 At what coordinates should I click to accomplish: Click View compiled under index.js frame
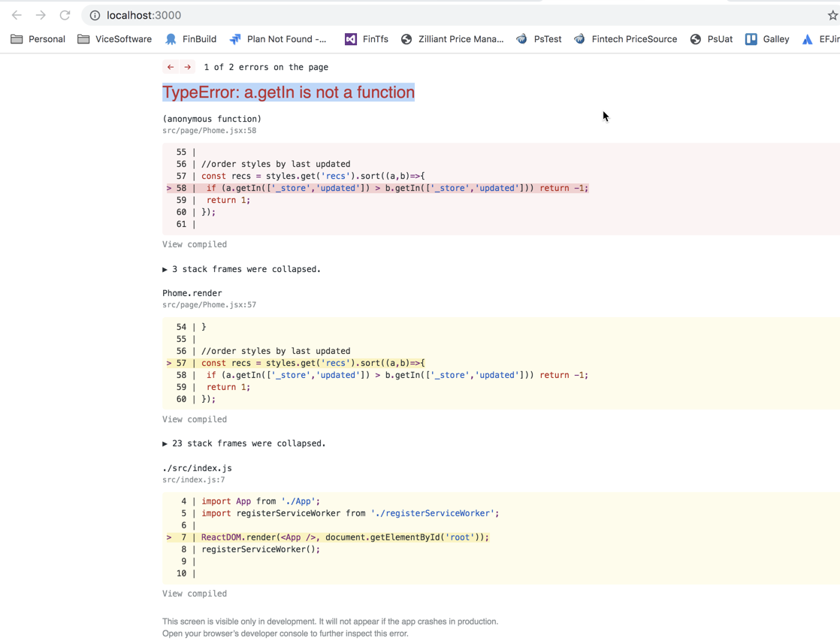click(195, 594)
